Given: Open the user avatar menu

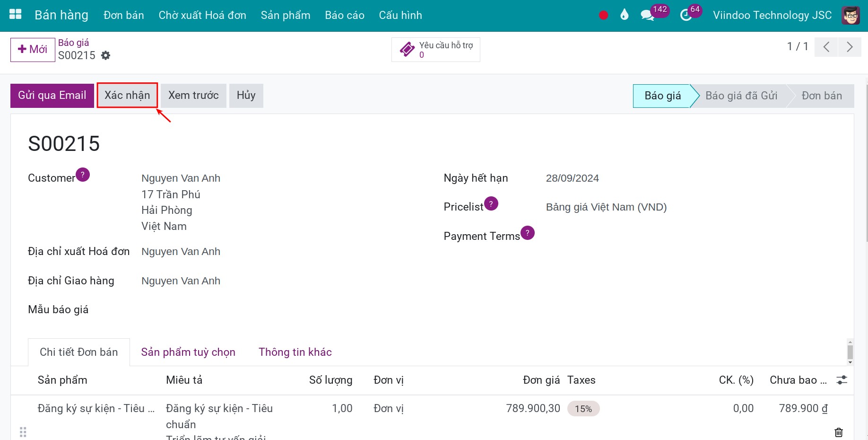Looking at the screenshot, I should (851, 15).
